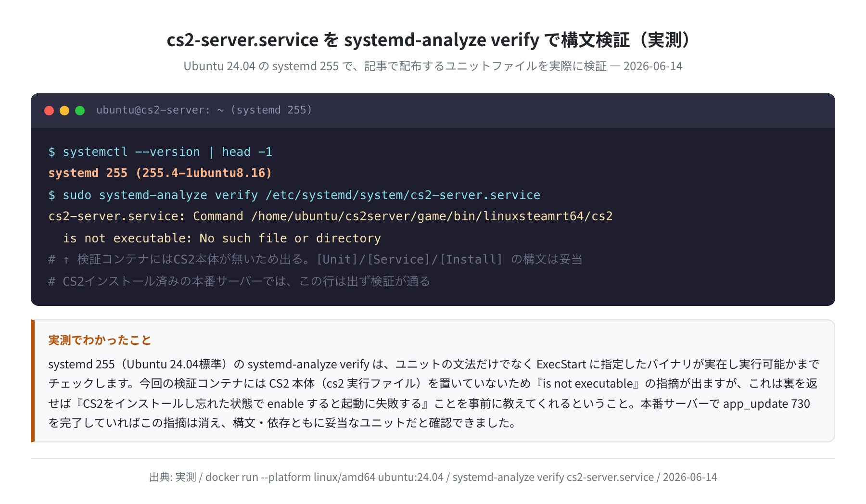
Task: Click command '$ sudo systemd-analyze verify /etc/systemd/system/cs2-server.service'
Action: 294,195
